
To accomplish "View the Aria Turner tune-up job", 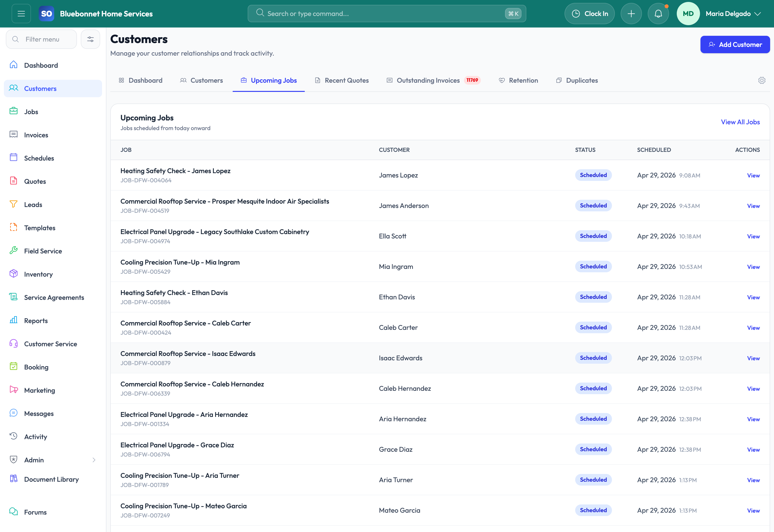I will [x=753, y=480].
